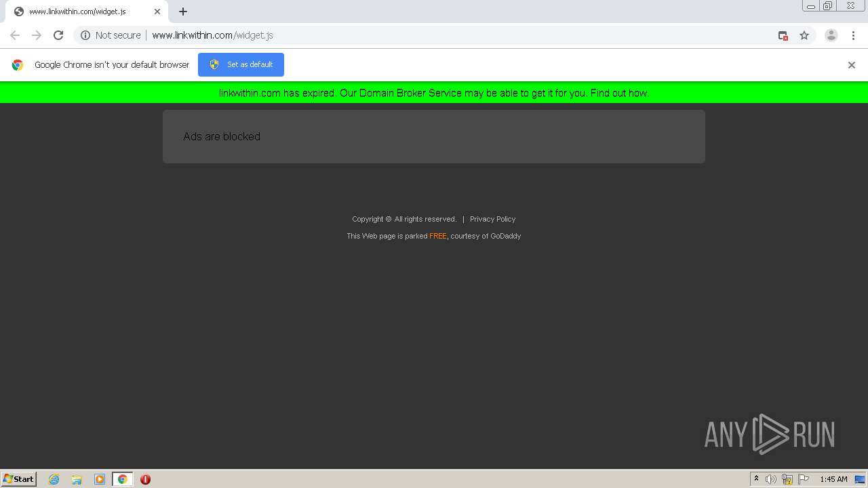The width and height of the screenshot is (868, 488).
Task: Open the media player taskbar icon
Action: [100, 479]
